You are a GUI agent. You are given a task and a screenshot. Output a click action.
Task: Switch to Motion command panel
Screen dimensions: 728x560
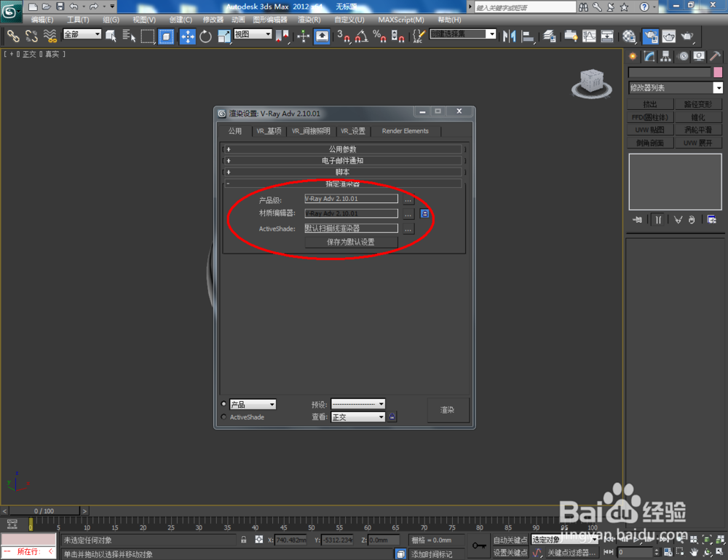pyautogui.click(x=683, y=57)
